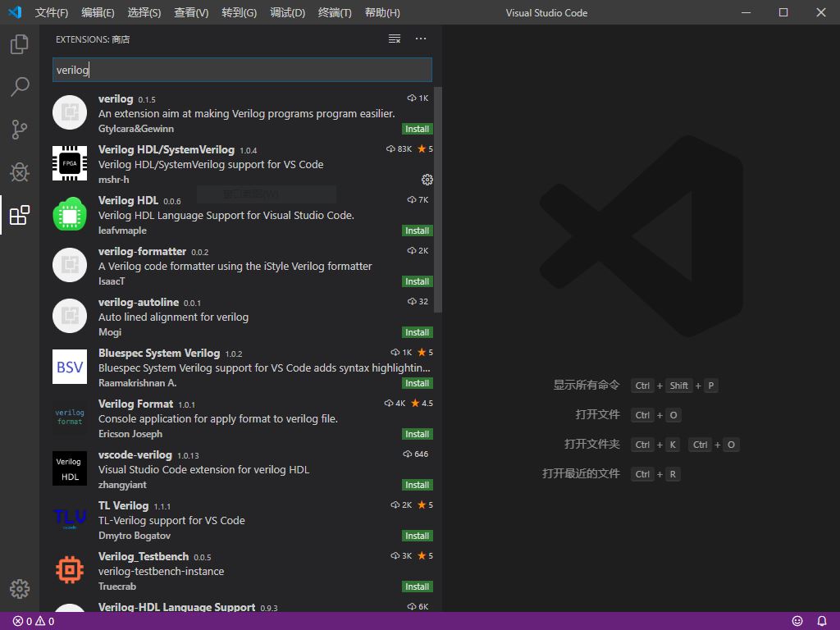Open the Search view icon
Viewport: 840px width, 630px height.
coord(19,87)
